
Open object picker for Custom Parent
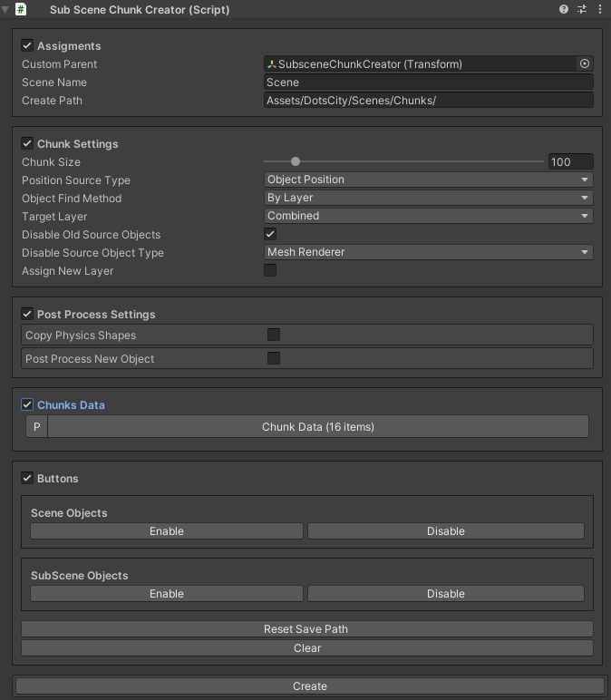(x=584, y=63)
